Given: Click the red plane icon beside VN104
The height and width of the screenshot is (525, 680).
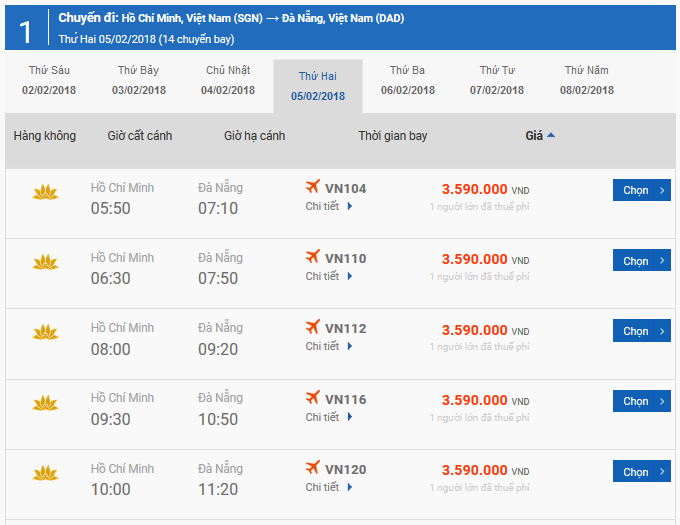Looking at the screenshot, I should [313, 186].
